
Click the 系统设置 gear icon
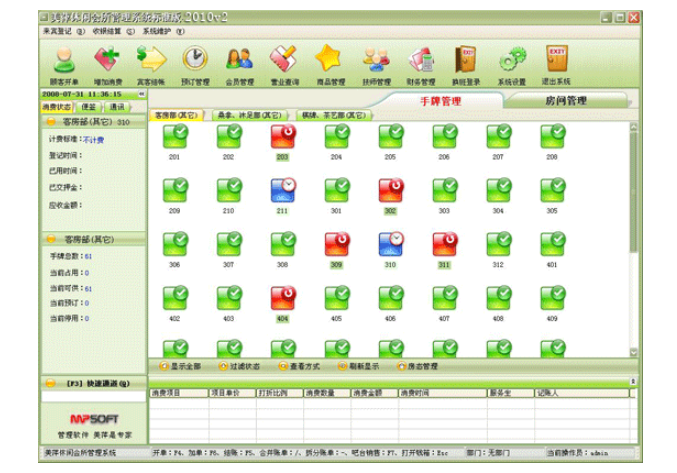tap(511, 63)
